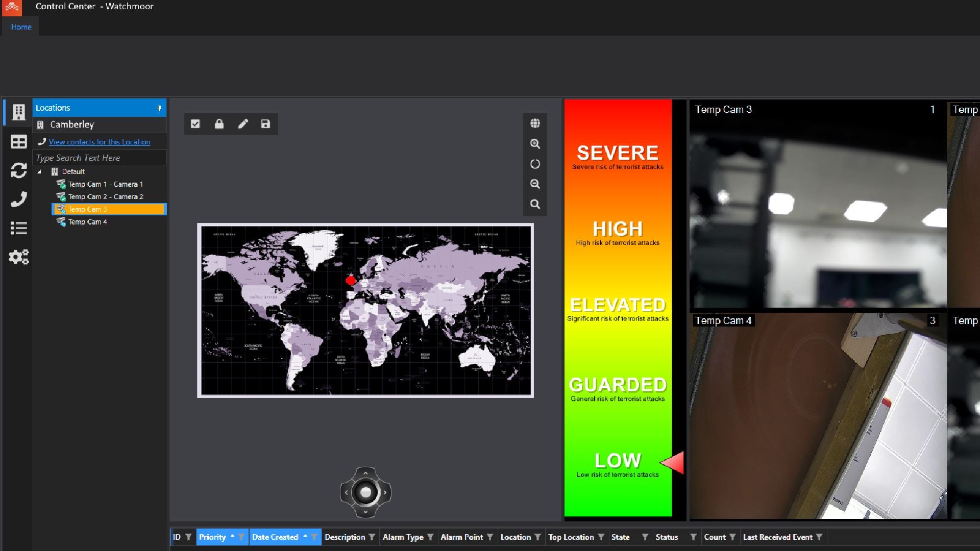The width and height of the screenshot is (980, 551).
Task: Open the Count column filter
Action: pyautogui.click(x=732, y=537)
